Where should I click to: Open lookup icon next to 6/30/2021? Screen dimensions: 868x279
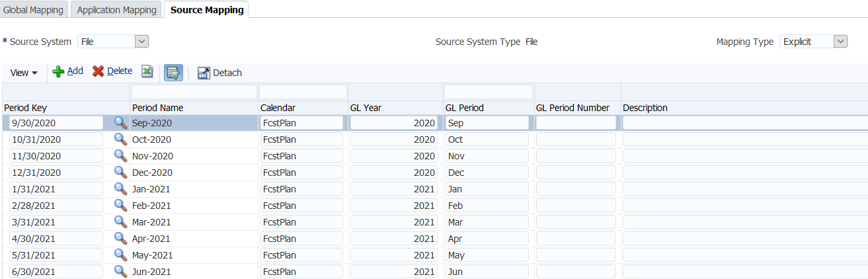coord(120,271)
